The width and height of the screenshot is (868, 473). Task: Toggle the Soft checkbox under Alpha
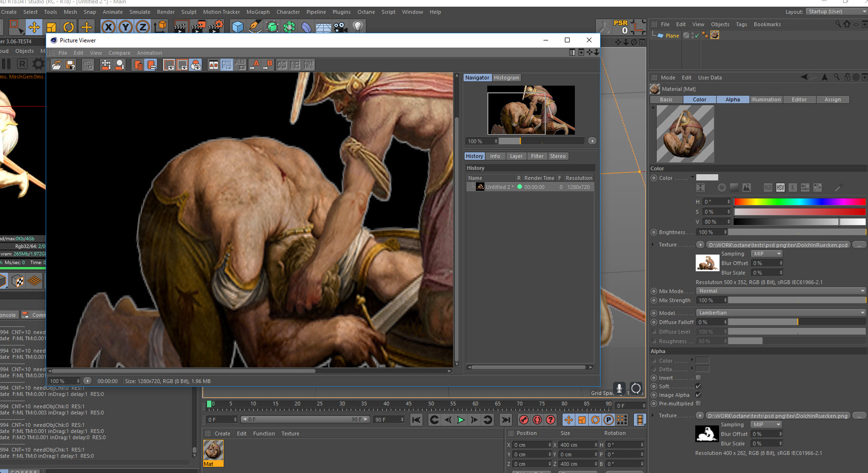pyautogui.click(x=698, y=386)
